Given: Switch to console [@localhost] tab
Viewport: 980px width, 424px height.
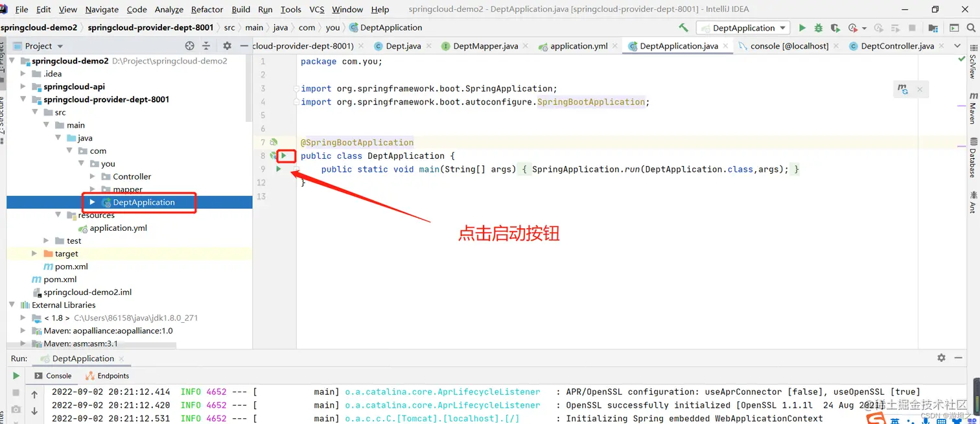Looking at the screenshot, I should [x=789, y=46].
